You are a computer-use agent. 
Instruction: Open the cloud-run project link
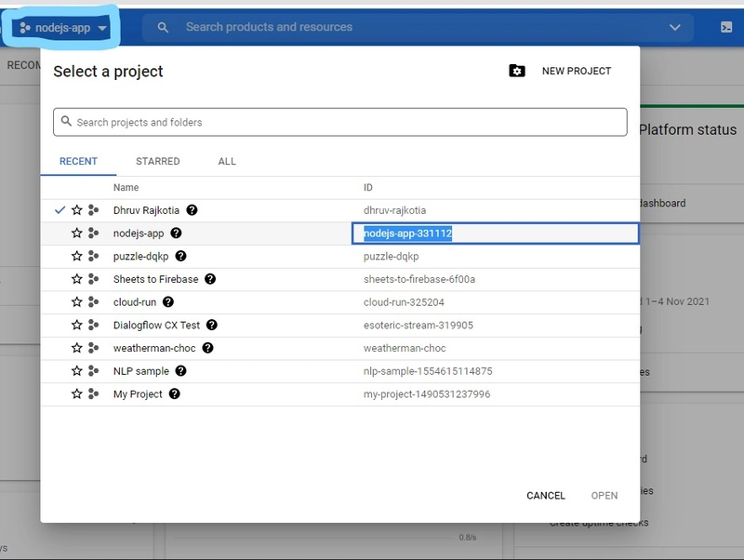click(135, 302)
